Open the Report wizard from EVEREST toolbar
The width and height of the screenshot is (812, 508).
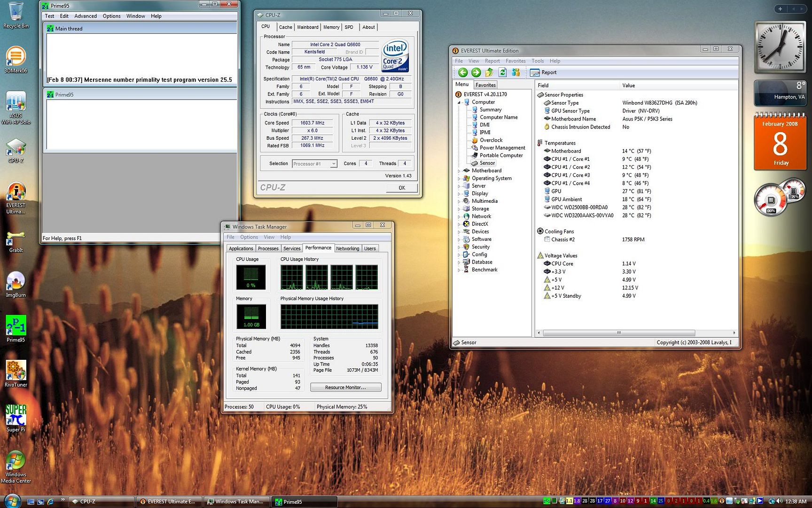click(x=543, y=72)
